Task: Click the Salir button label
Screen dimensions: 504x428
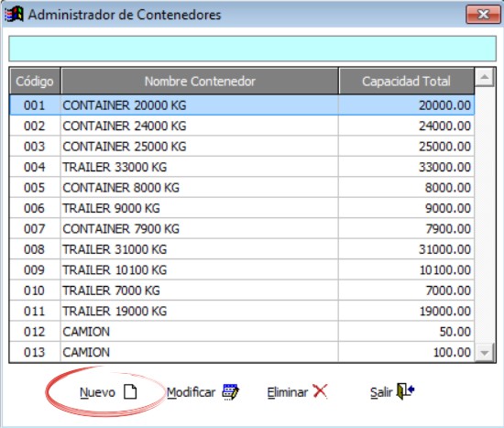Action: (x=381, y=392)
